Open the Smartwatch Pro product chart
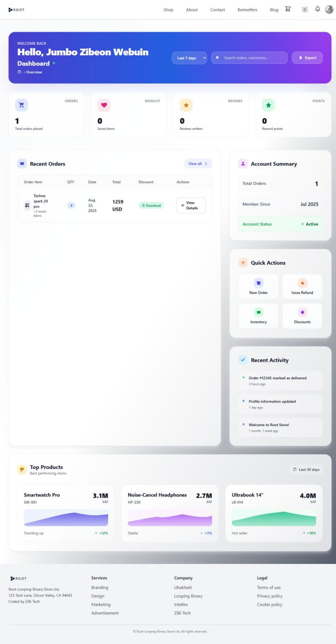This screenshot has height=644, width=336. coord(66,518)
